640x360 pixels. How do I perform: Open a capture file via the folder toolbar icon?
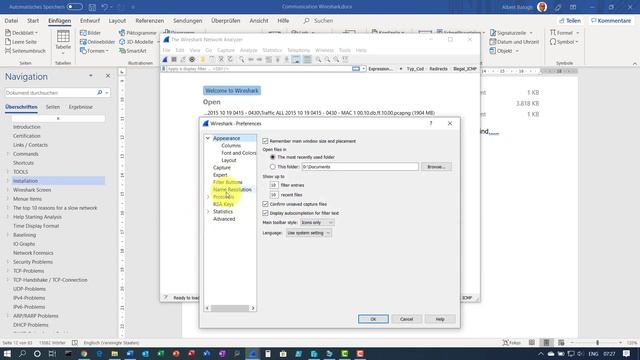(202, 60)
